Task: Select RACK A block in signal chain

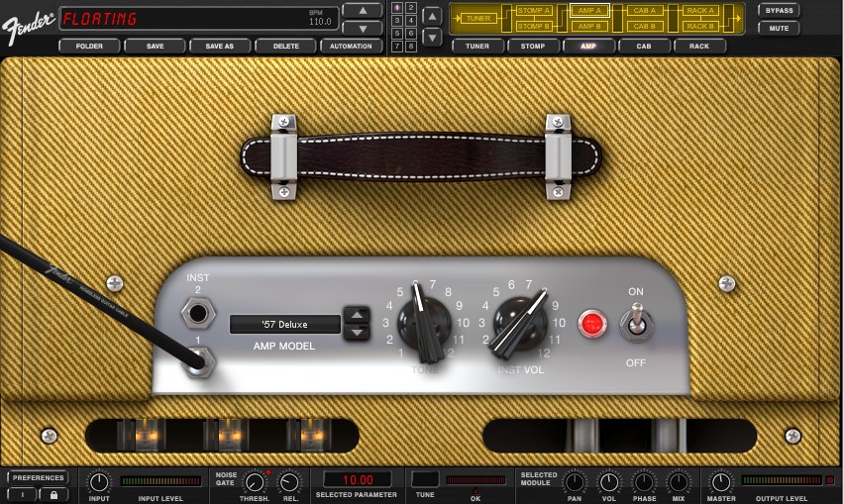Action: (700, 10)
